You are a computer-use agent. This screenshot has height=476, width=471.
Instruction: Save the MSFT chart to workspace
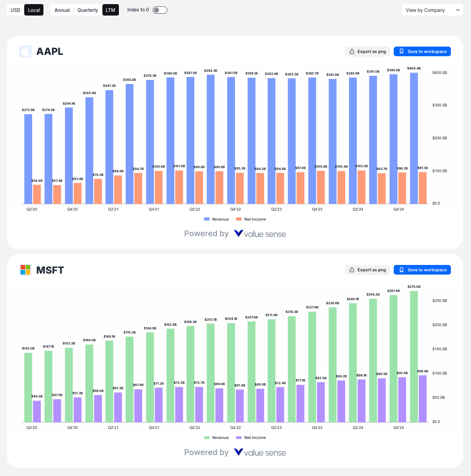click(x=422, y=270)
